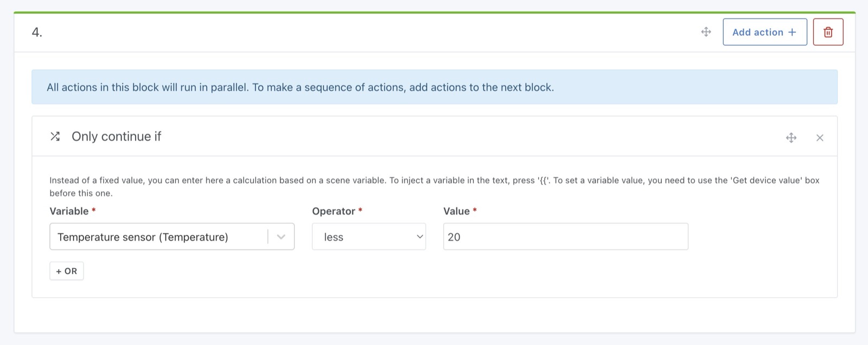868x345 pixels.
Task: Click the Variable field label
Action: pyautogui.click(x=69, y=212)
